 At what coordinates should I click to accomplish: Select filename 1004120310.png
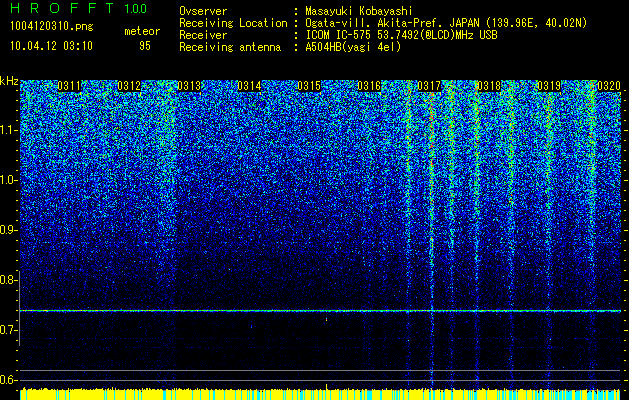[51, 26]
